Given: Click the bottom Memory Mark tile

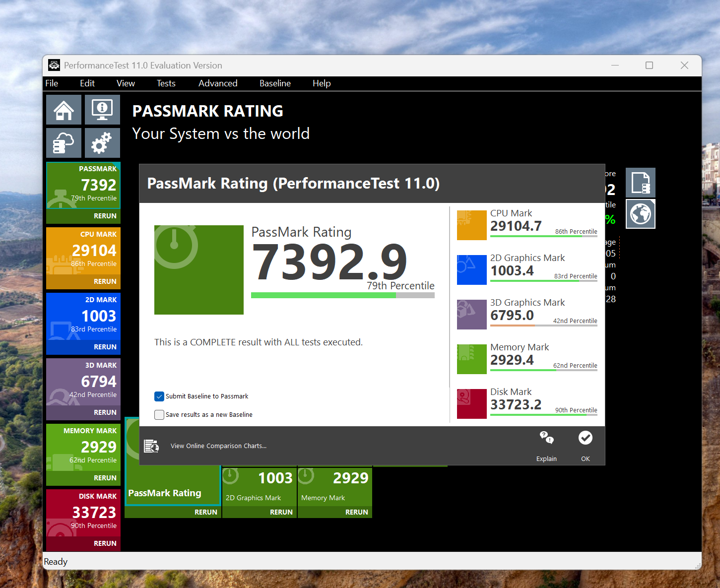Looking at the screenshot, I should tap(335, 486).
